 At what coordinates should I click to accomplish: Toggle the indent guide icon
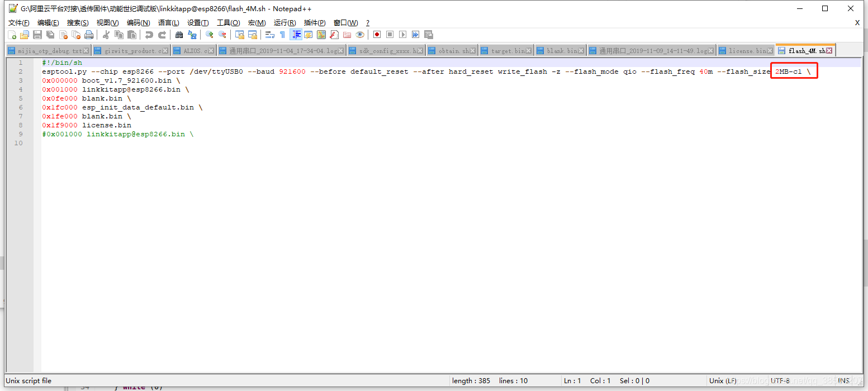[x=296, y=35]
